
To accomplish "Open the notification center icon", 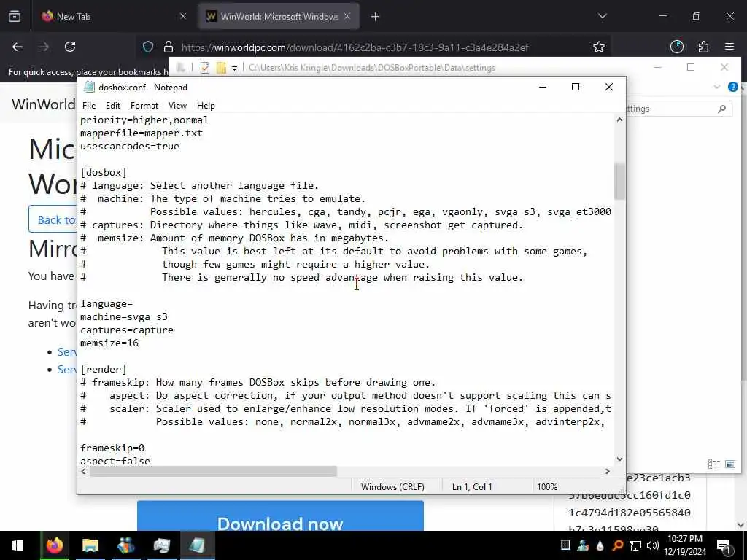I will (724, 546).
